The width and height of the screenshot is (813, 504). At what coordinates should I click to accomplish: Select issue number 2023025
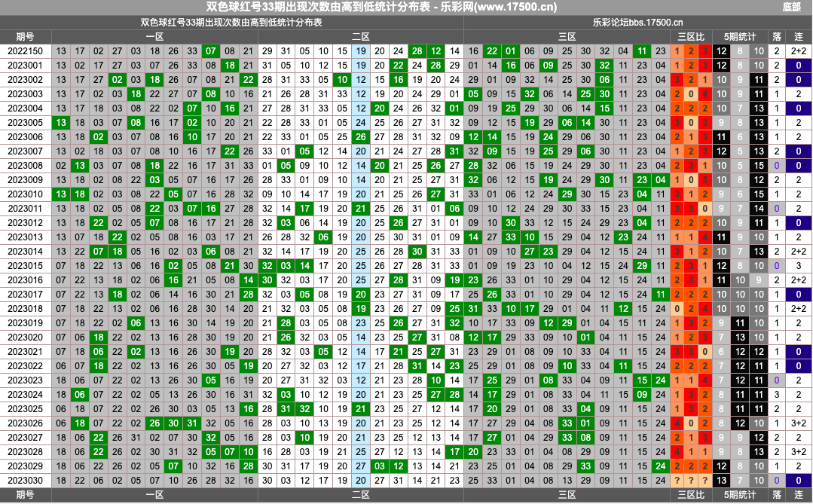coord(26,408)
